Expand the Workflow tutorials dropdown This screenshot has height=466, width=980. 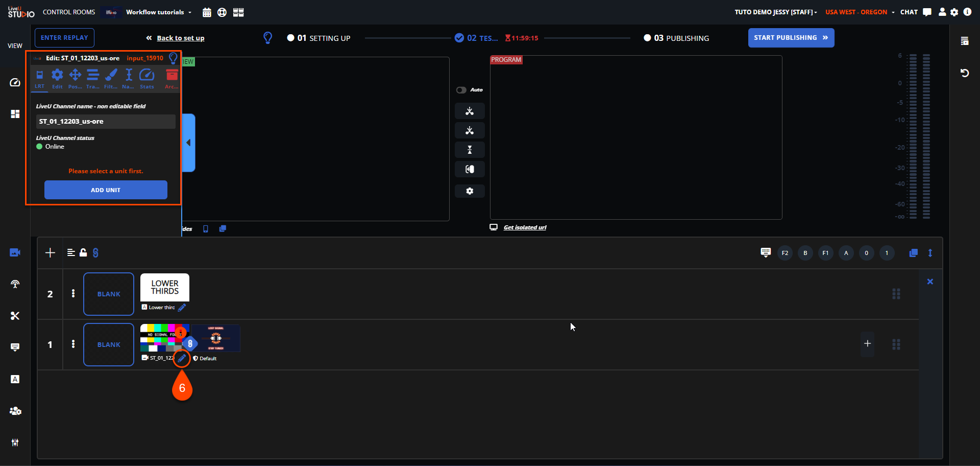[x=159, y=12]
